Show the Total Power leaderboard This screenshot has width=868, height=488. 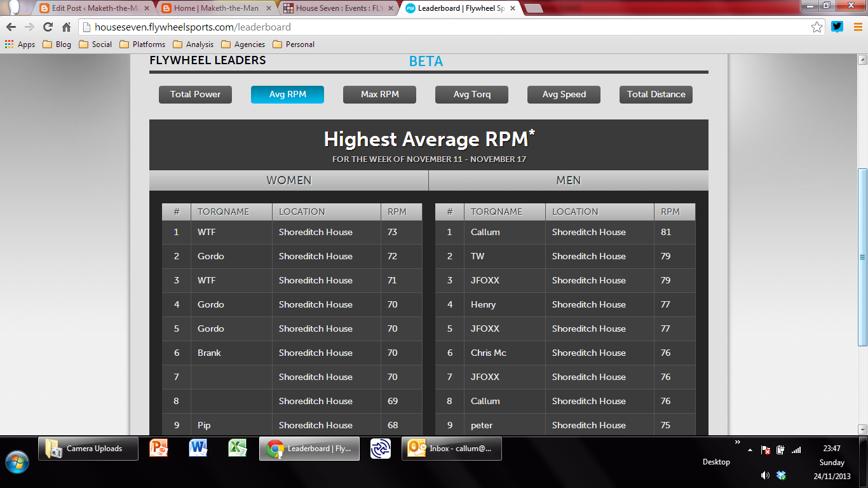pyautogui.click(x=195, y=95)
